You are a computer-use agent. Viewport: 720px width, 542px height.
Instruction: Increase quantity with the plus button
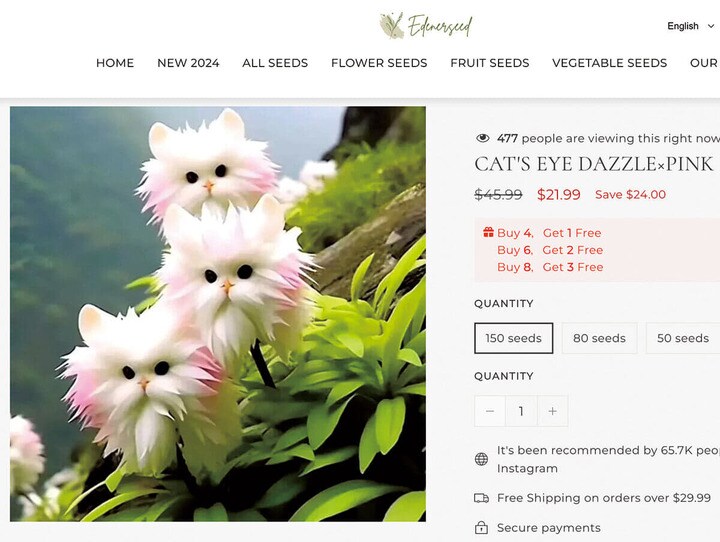point(552,411)
